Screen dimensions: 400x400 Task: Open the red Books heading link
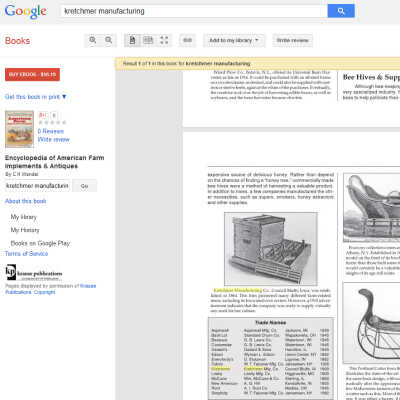point(17,41)
